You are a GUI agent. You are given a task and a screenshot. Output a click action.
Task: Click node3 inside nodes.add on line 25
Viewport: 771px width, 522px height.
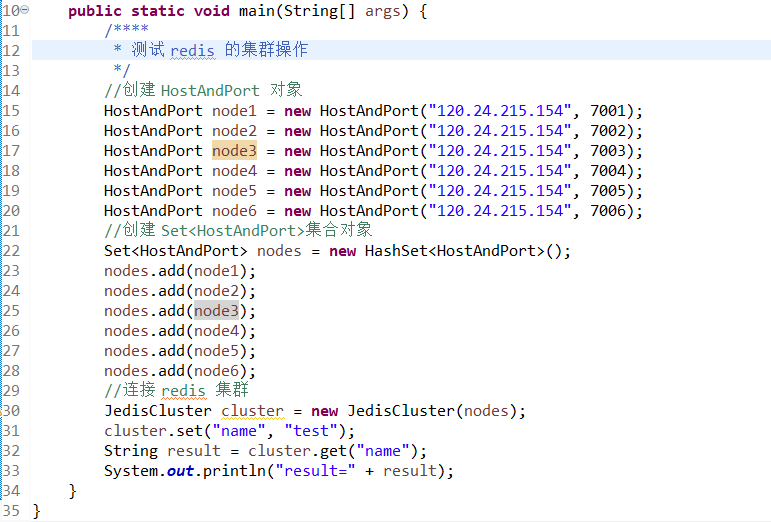(216, 311)
